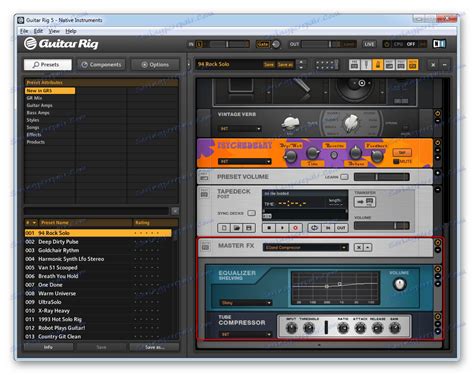This screenshot has width=474, height=375.
Task: Toggle the orange metronome rack tool
Action: (378, 65)
